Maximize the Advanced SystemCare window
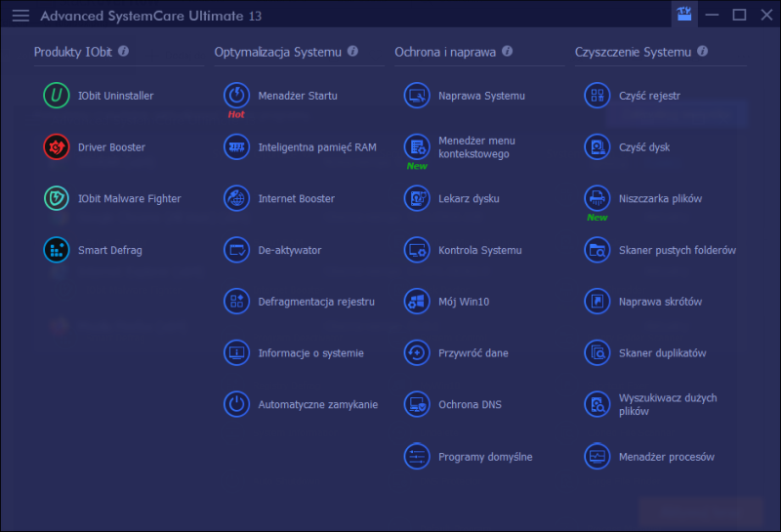This screenshot has height=532, width=781. click(x=739, y=15)
